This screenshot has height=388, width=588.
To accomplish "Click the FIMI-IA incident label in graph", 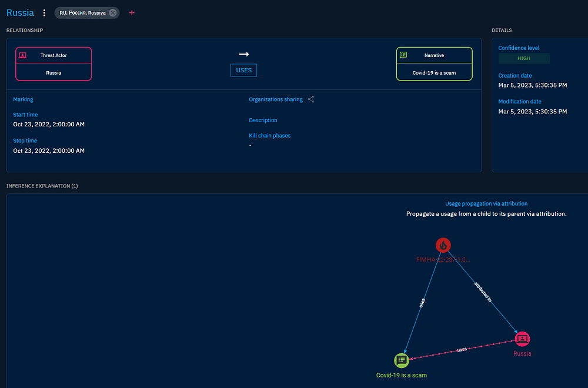I will (443, 259).
